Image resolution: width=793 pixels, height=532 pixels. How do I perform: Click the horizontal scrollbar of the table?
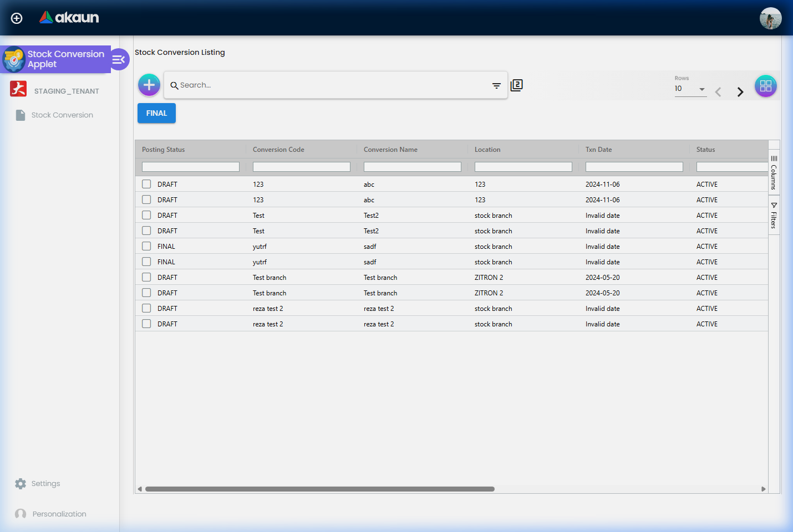click(x=319, y=489)
